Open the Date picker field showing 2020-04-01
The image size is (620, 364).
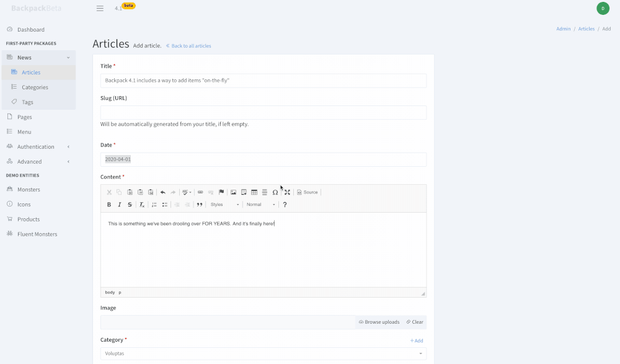[x=263, y=159]
